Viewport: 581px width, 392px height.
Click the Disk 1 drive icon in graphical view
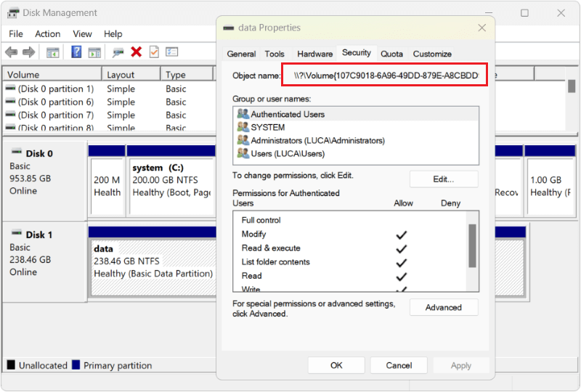(17, 233)
